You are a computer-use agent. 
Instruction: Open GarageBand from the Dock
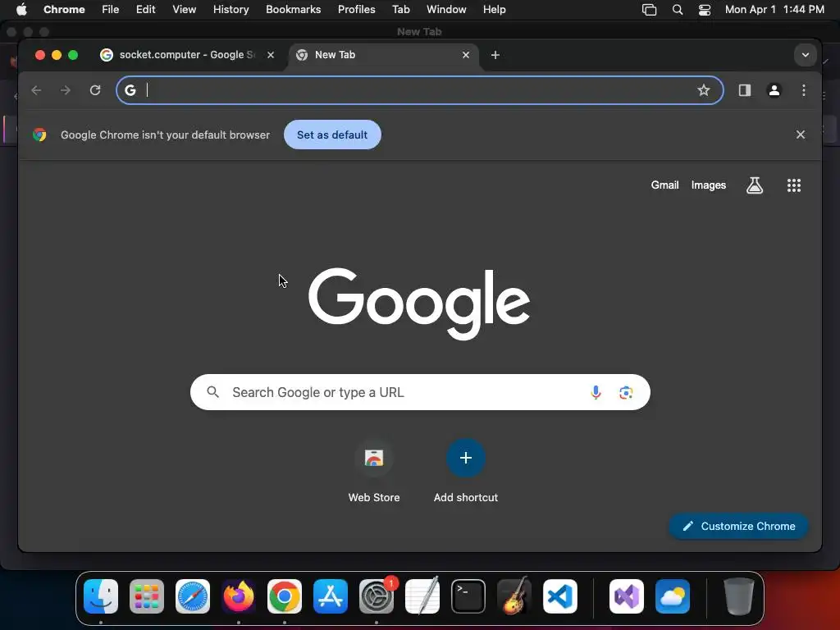click(x=514, y=596)
